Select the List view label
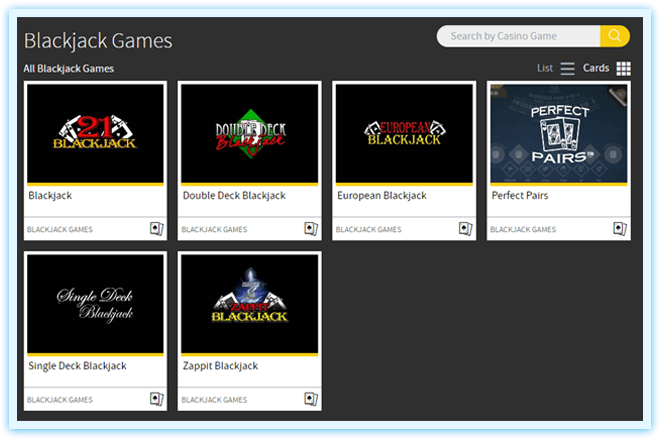The height and width of the screenshot is (439, 659). coord(545,68)
